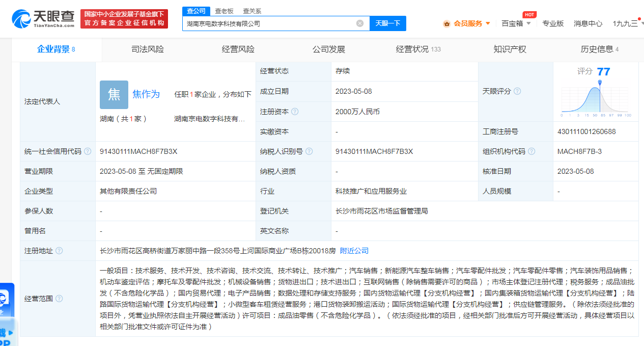Click the credit code 91430111MACH8F7B3X under 统一社会信用代码
Viewport: 644px width, 346px height.
click(x=138, y=151)
